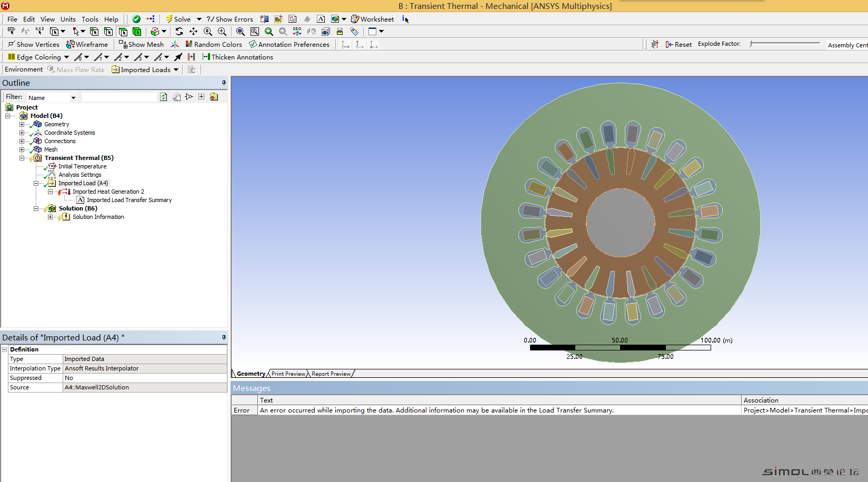
Task: Select Initial Temperature in tree
Action: [x=82, y=166]
